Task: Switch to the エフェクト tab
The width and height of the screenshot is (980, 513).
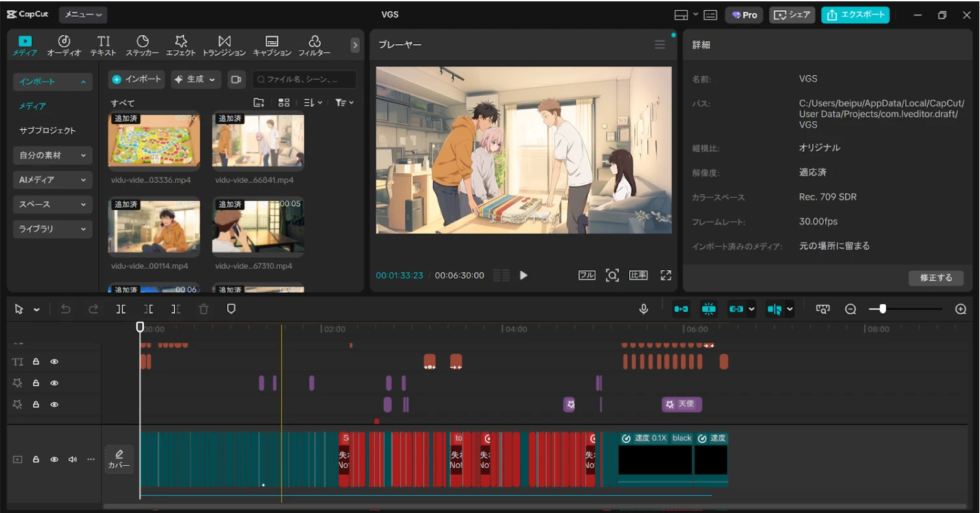Action: pos(181,46)
